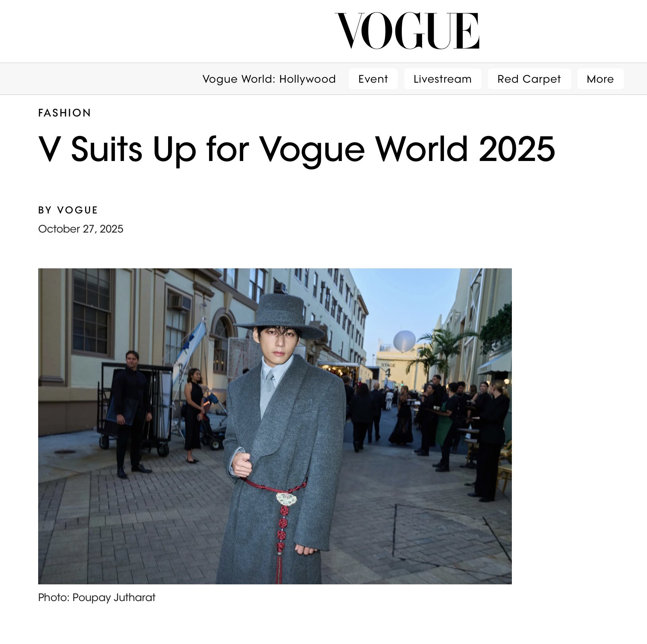Select the Event nav item
Image resolution: width=647 pixels, height=644 pixels.
tap(373, 79)
